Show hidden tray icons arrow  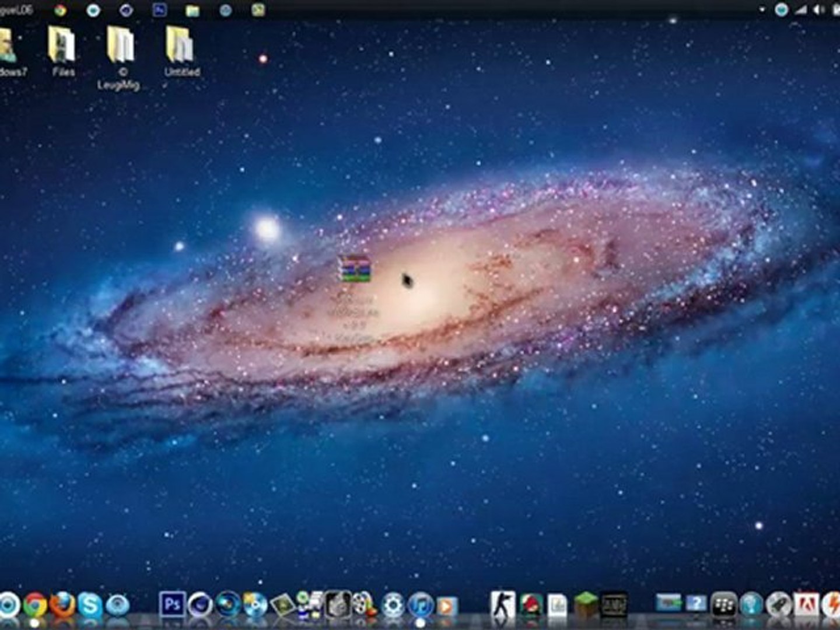click(x=762, y=10)
